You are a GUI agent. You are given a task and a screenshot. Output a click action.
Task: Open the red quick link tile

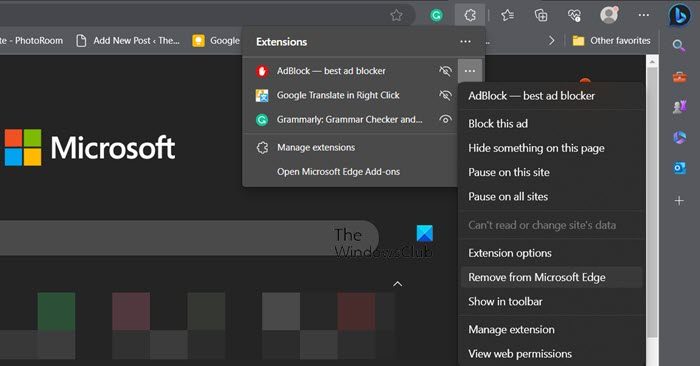point(356,312)
